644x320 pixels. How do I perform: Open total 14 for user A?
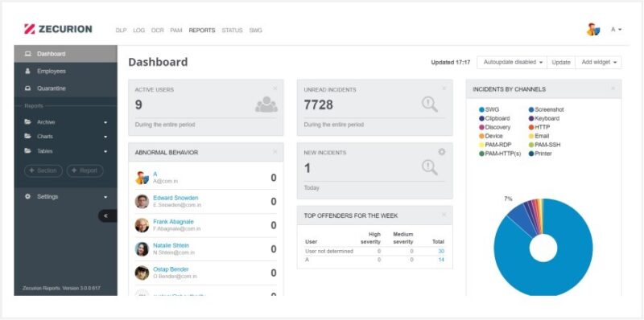point(441,260)
